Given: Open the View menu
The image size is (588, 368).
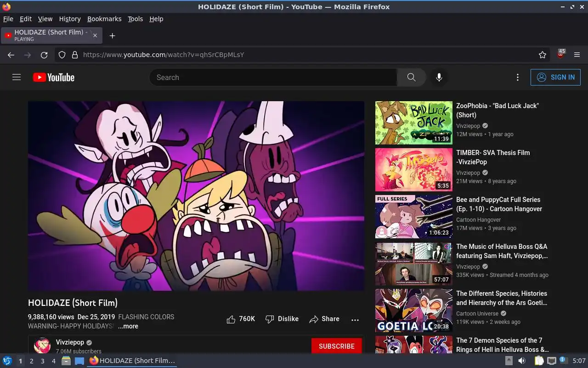Looking at the screenshot, I should (x=45, y=19).
